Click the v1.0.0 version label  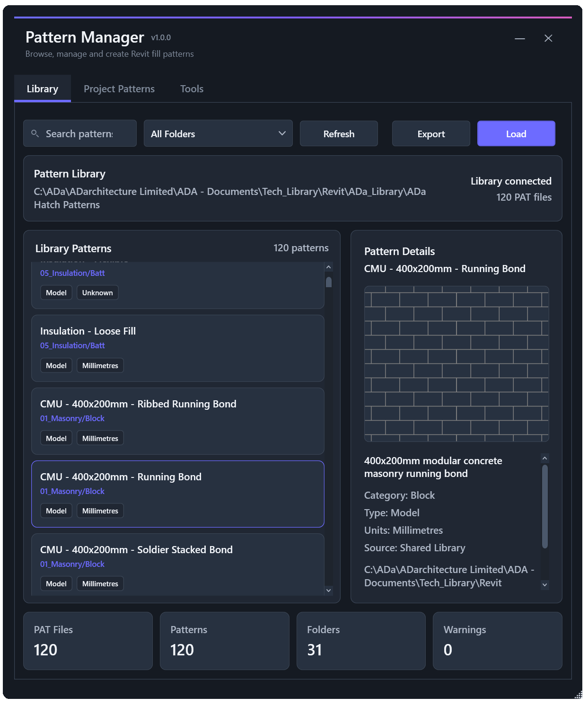[161, 37]
